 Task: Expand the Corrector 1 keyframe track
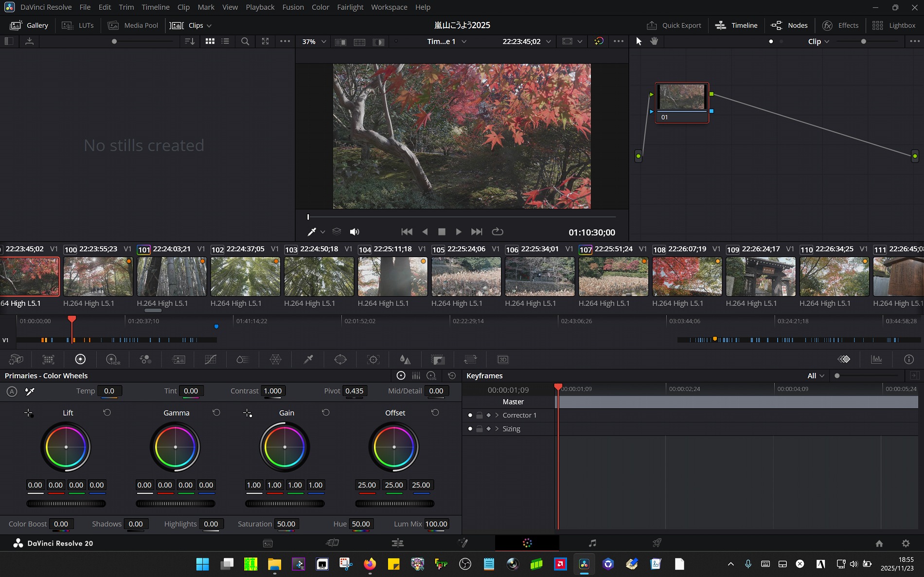pos(497,415)
